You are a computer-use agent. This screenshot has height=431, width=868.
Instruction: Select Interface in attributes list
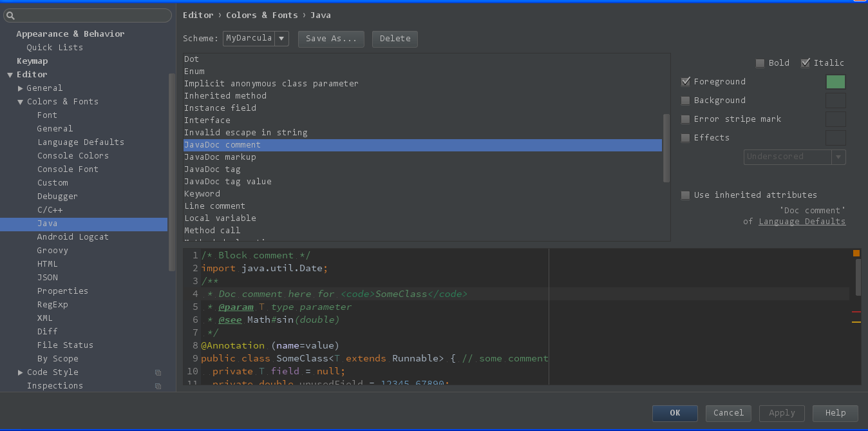click(x=423, y=120)
